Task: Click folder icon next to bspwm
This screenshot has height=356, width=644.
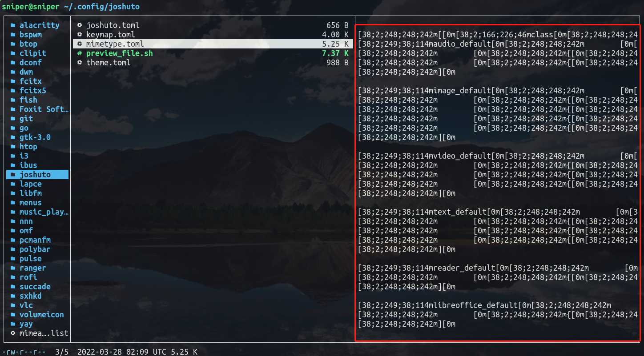Action: (x=13, y=35)
